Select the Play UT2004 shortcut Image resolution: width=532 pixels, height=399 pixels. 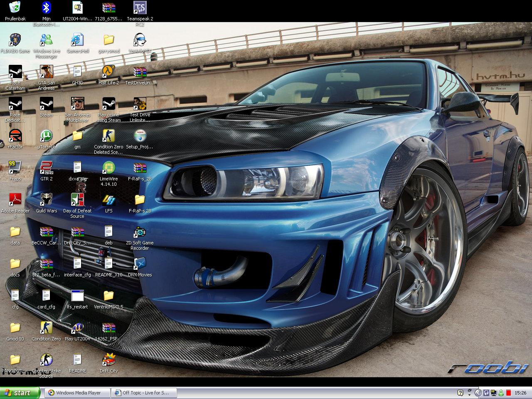[78, 331]
